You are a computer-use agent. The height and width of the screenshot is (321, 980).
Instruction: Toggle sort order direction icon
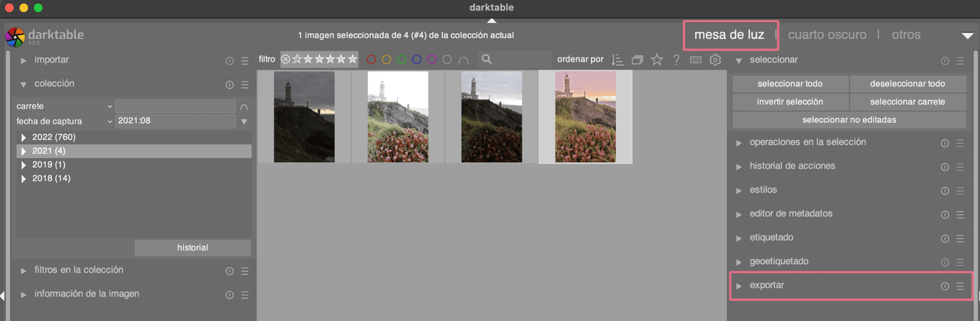pos(618,60)
